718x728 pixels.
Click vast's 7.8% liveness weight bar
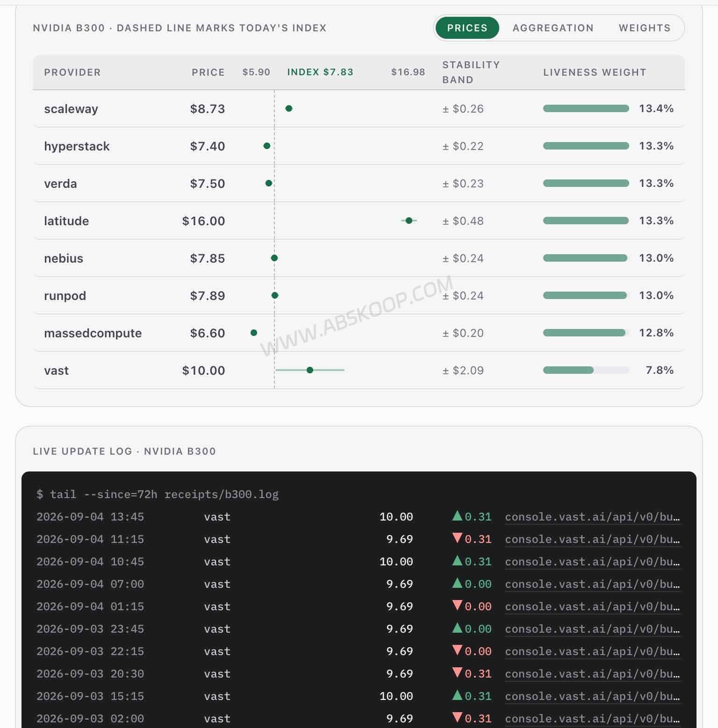tap(586, 370)
